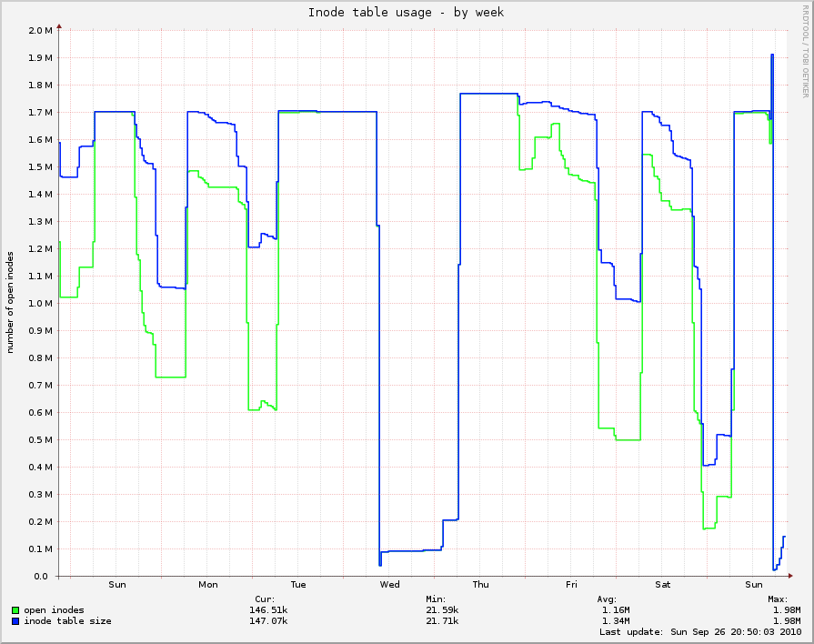814x644 pixels.
Task: Click the 0.0 y-axis tick label
Action: pos(41,577)
